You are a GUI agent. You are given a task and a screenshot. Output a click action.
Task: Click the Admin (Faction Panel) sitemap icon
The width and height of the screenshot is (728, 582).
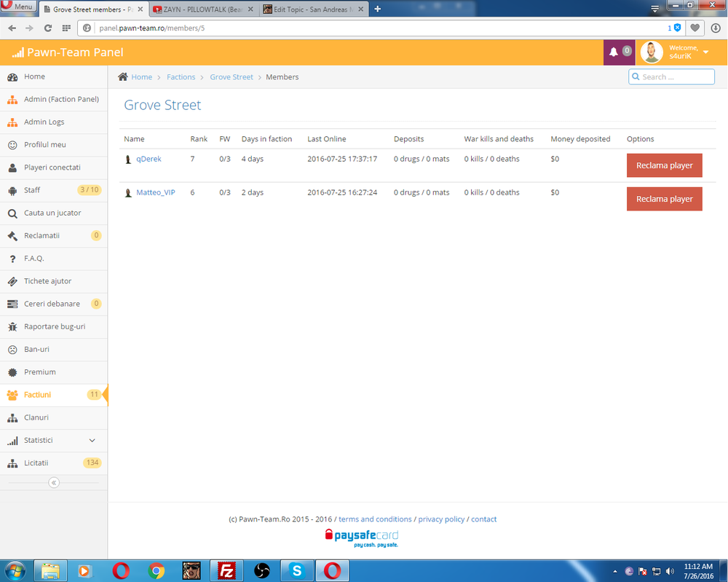(12, 99)
